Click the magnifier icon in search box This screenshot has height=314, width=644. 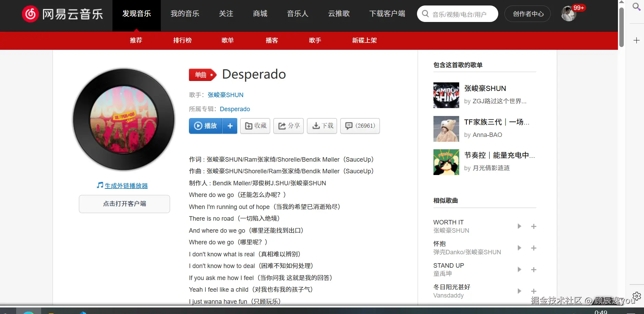[425, 14]
